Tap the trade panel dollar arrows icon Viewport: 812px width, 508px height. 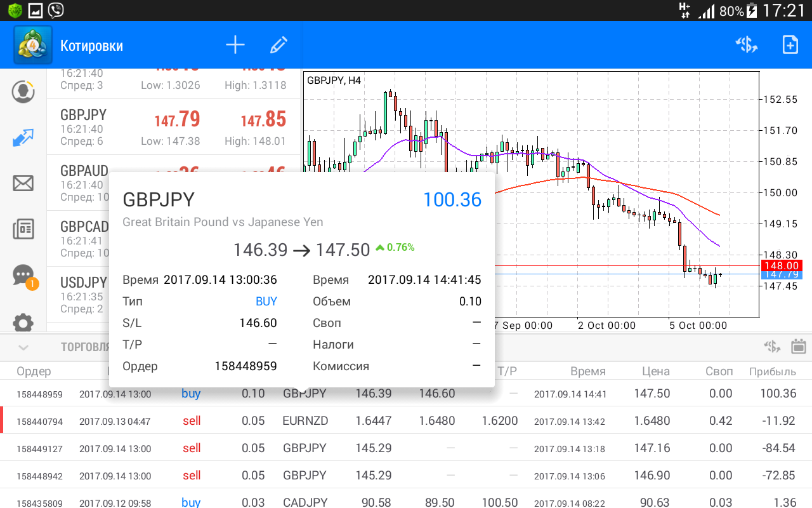(x=772, y=347)
